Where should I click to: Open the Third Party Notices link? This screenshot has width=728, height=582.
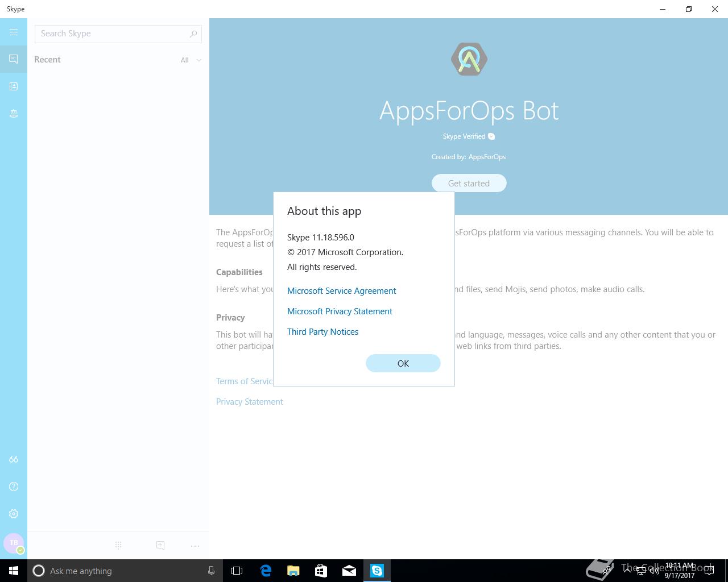coord(322,332)
